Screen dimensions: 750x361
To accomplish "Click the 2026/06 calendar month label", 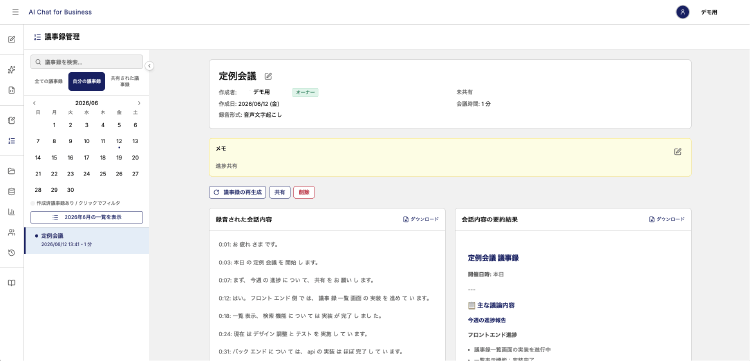I will coord(87,103).
